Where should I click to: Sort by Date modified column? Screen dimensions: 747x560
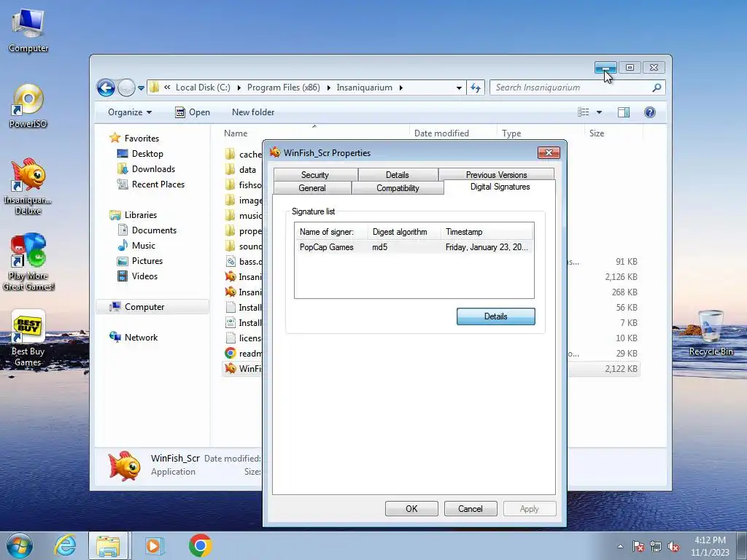453,133
